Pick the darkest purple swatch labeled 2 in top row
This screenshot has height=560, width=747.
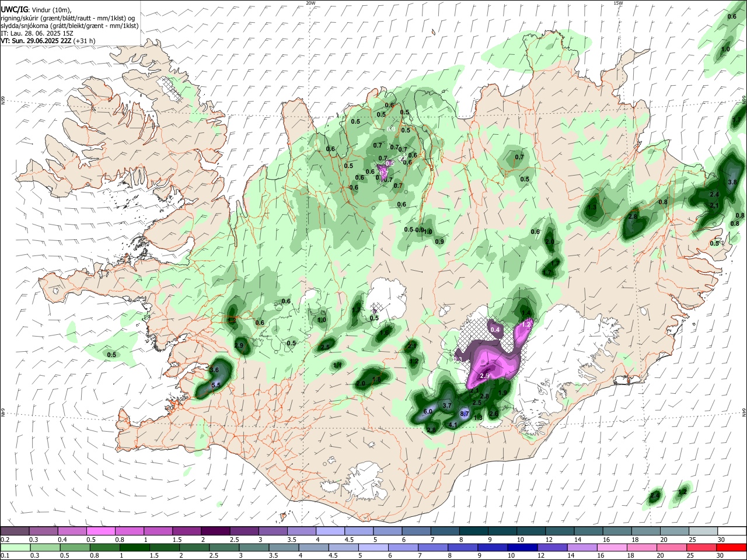point(215,531)
